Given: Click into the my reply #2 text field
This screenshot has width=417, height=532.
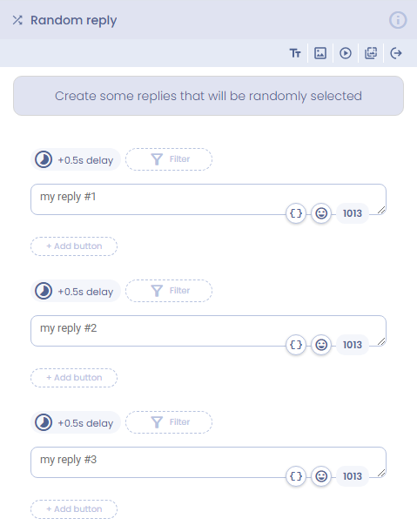Looking at the screenshot, I should click(208, 331).
